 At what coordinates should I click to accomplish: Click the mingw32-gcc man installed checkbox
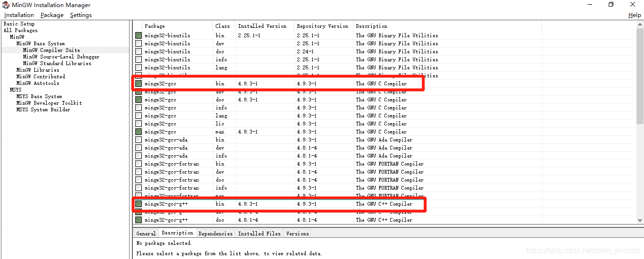(139, 132)
